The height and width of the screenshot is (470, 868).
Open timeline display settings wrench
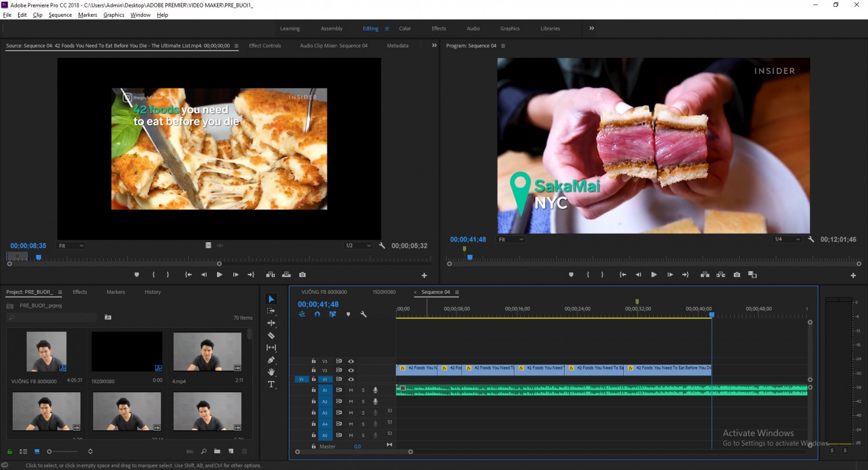coord(363,314)
